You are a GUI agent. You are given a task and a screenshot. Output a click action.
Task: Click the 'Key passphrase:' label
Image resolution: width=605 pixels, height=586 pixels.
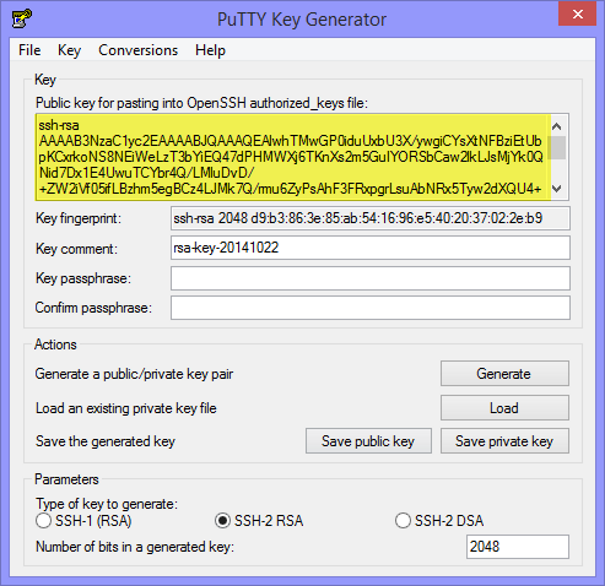click(83, 278)
